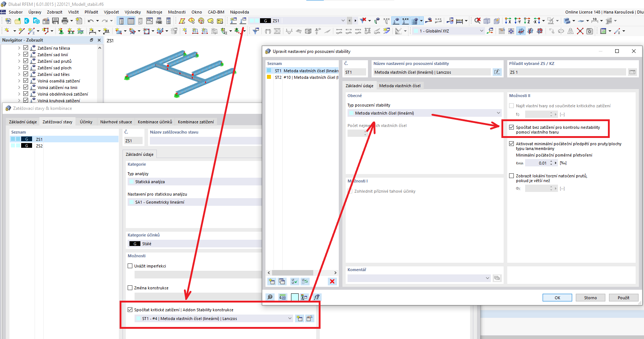Open the fx formula icon in stability dialog
The height and width of the screenshot is (339, 644).
(317, 297)
